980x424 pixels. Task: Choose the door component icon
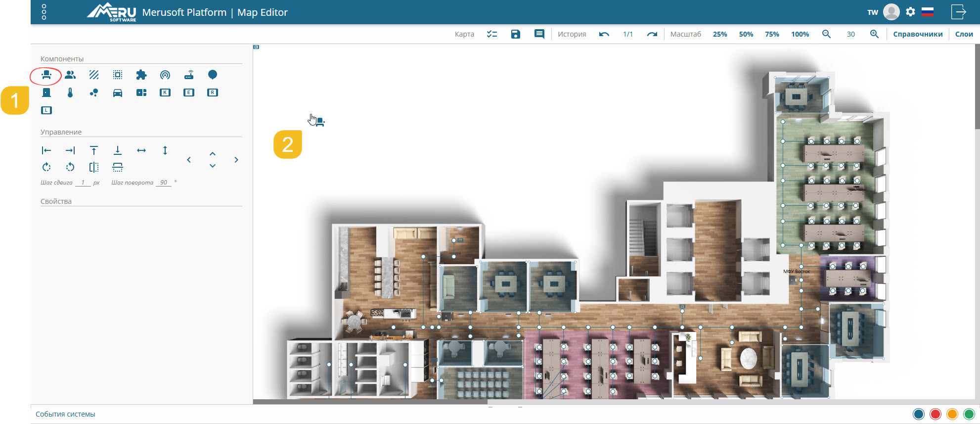(46, 93)
